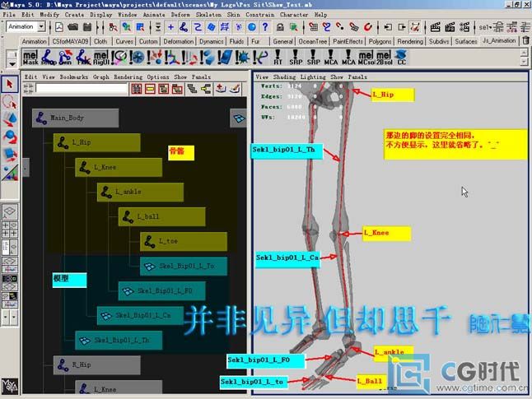Click the help question mark icon
Viewport: 532px width, 399px height.
[x=265, y=27]
